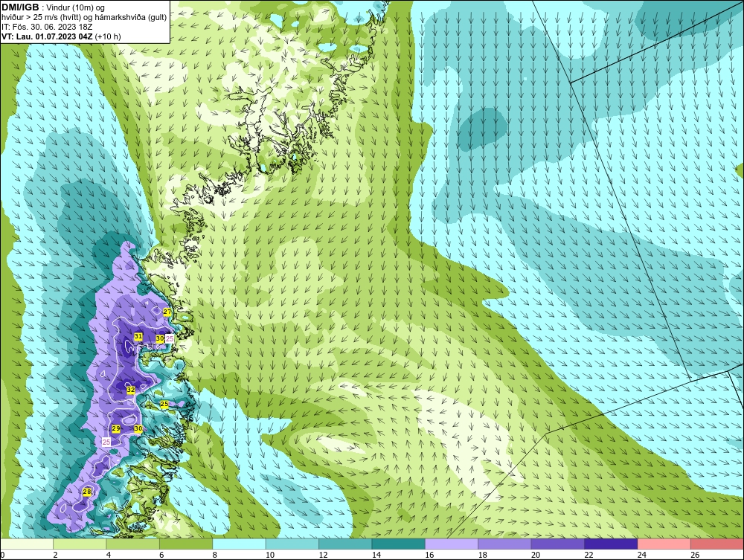Click the yellow 28 gust label
Screen dimensions: 744x560
coord(87,492)
